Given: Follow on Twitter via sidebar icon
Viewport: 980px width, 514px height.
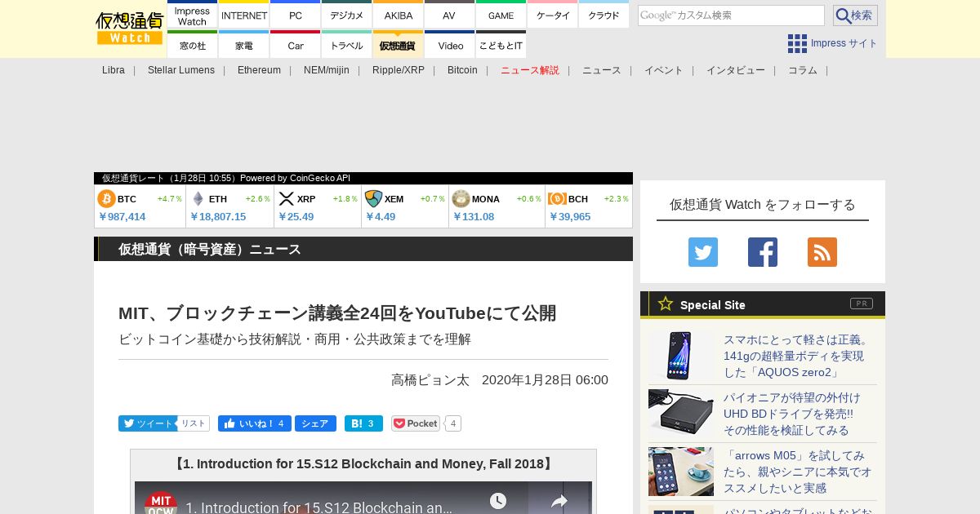Looking at the screenshot, I should (703, 252).
